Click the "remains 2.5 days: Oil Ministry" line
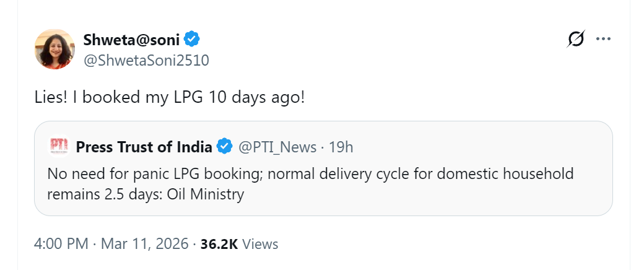Screen dimensions: 644x270 point(146,194)
